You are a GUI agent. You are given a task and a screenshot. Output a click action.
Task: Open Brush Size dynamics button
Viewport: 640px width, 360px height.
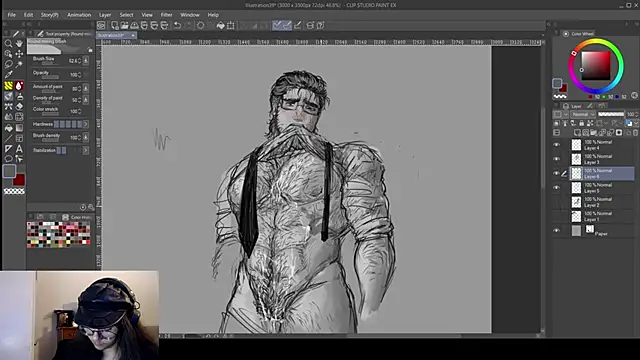point(86,60)
